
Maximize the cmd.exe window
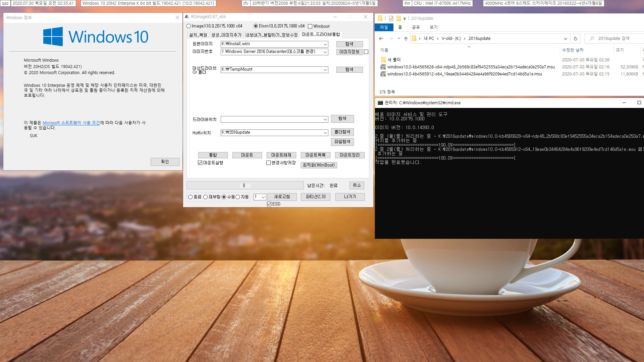coord(639,103)
